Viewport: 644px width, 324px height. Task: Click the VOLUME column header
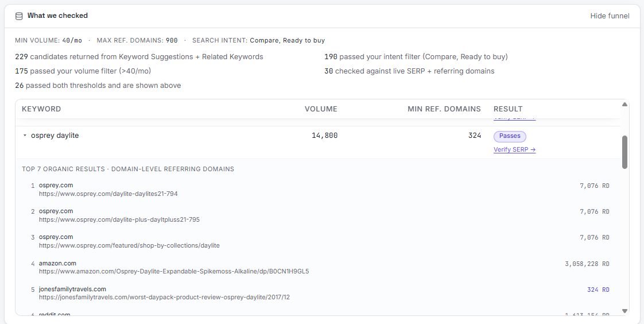pos(321,109)
